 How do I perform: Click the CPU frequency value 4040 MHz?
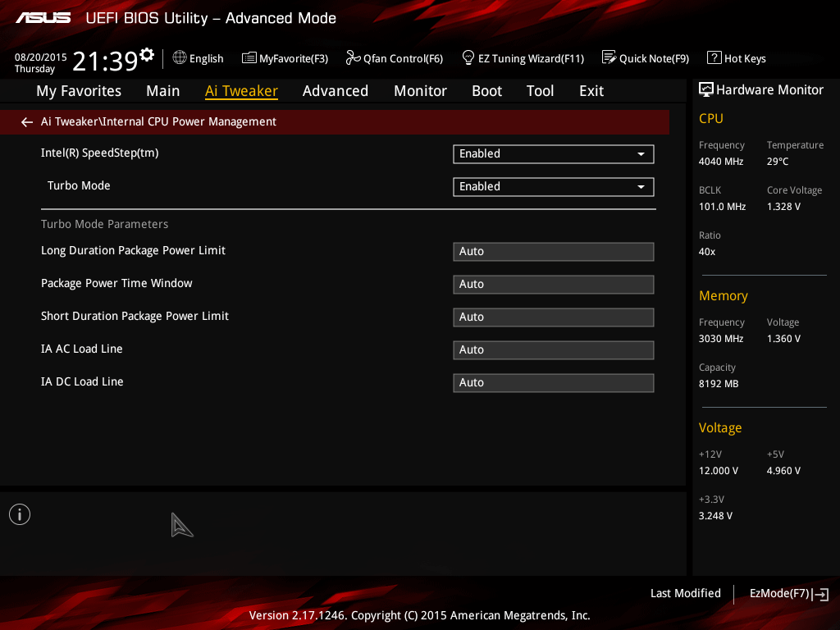721,162
